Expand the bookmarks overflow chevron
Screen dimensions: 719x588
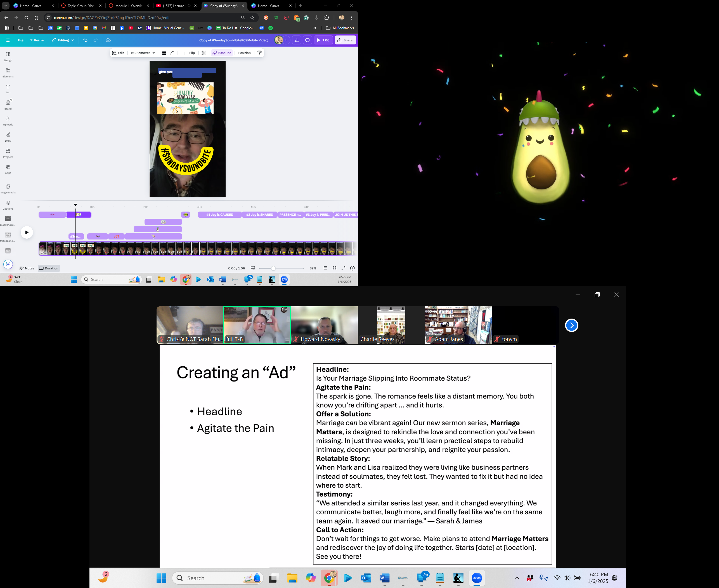click(314, 28)
